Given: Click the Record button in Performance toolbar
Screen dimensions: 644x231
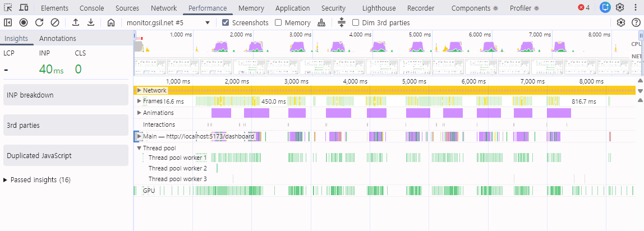Looking at the screenshot, I should (24, 23).
